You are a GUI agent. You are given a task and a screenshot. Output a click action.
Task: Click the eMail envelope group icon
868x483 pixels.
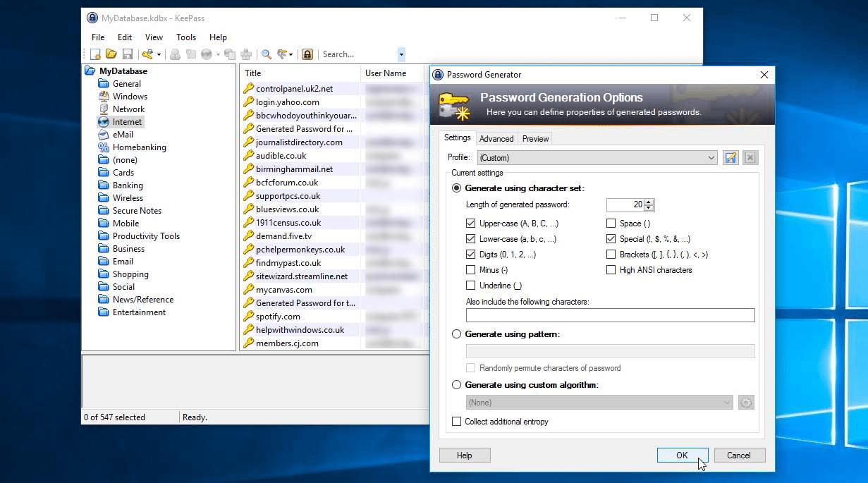point(104,135)
